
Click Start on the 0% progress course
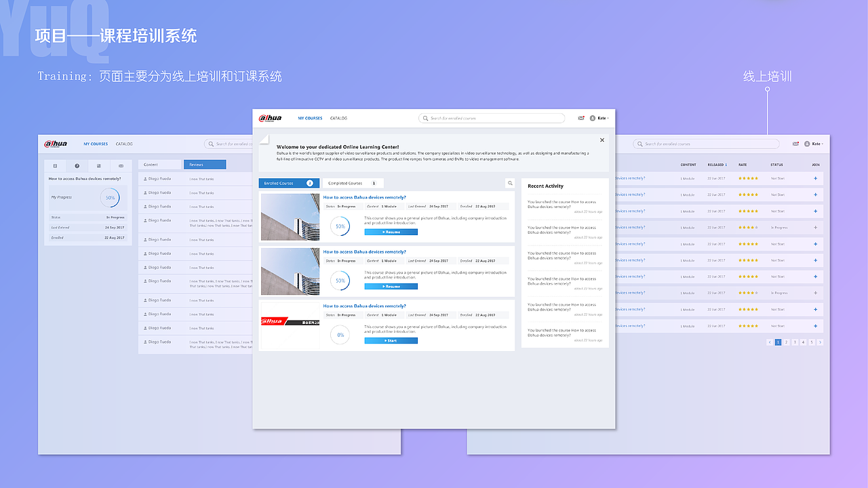391,341
